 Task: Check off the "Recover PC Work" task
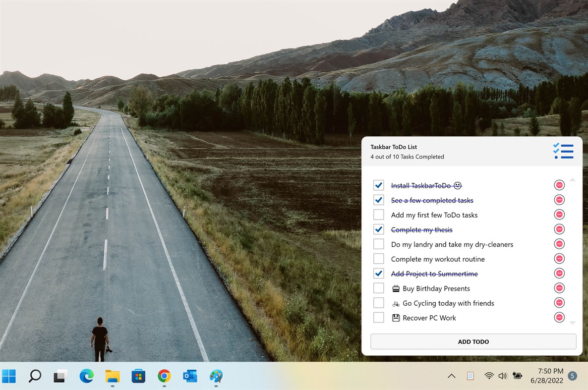pyautogui.click(x=379, y=317)
